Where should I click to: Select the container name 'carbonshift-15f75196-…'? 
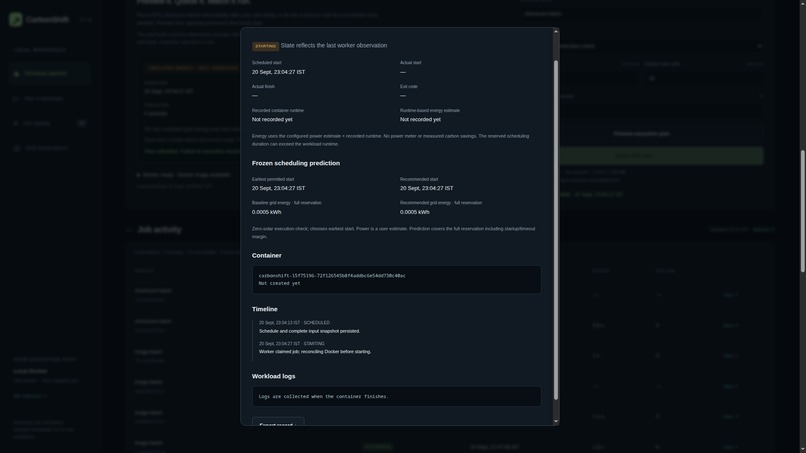tap(332, 276)
